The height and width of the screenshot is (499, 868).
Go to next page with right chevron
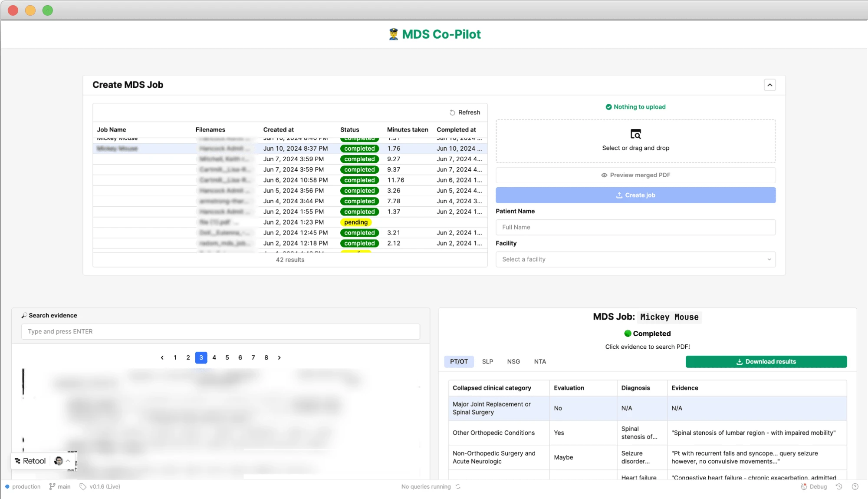(279, 358)
